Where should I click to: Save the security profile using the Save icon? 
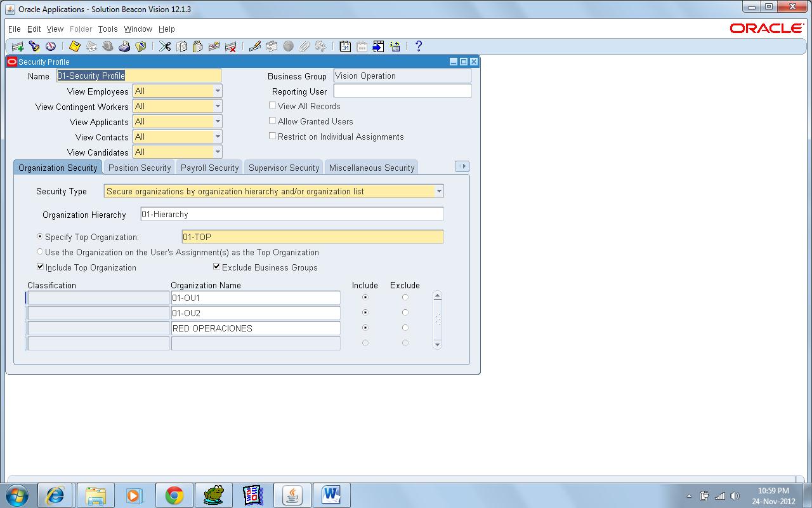click(x=74, y=46)
